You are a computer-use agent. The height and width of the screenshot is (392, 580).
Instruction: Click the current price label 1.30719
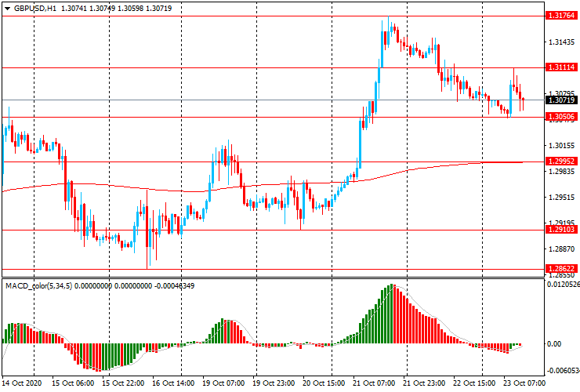[x=561, y=100]
